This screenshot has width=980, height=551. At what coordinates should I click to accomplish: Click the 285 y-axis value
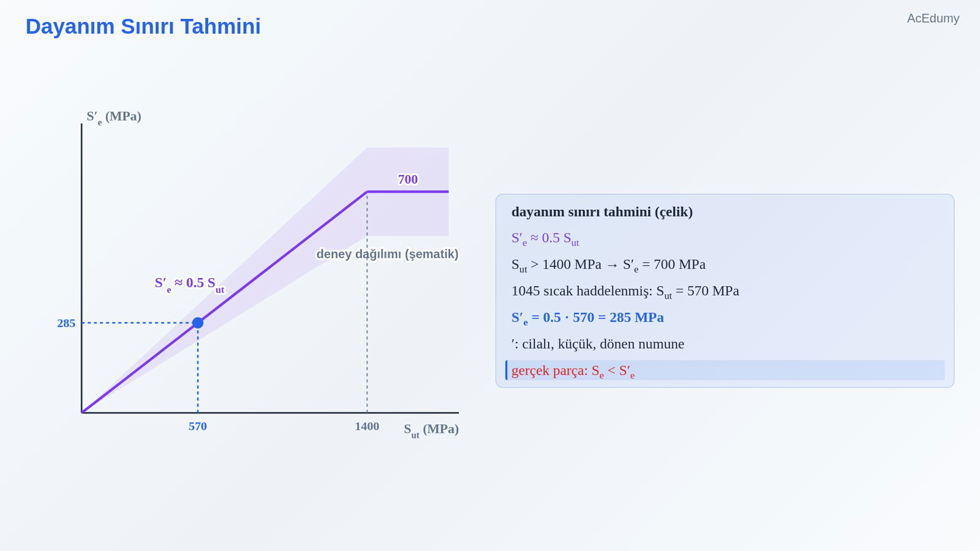point(66,323)
